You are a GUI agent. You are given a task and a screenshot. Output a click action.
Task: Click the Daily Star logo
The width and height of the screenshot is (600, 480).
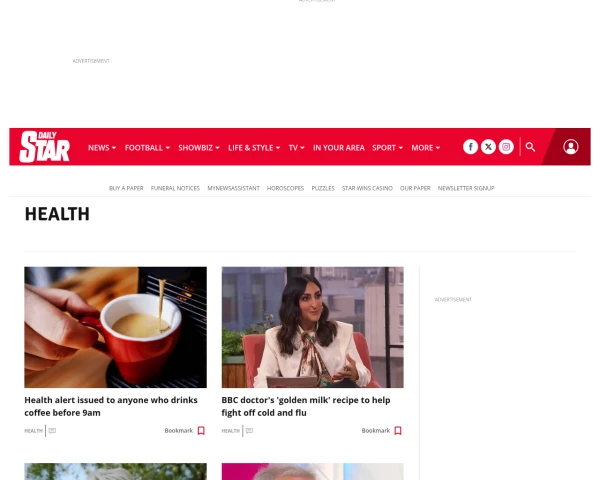tap(45, 147)
